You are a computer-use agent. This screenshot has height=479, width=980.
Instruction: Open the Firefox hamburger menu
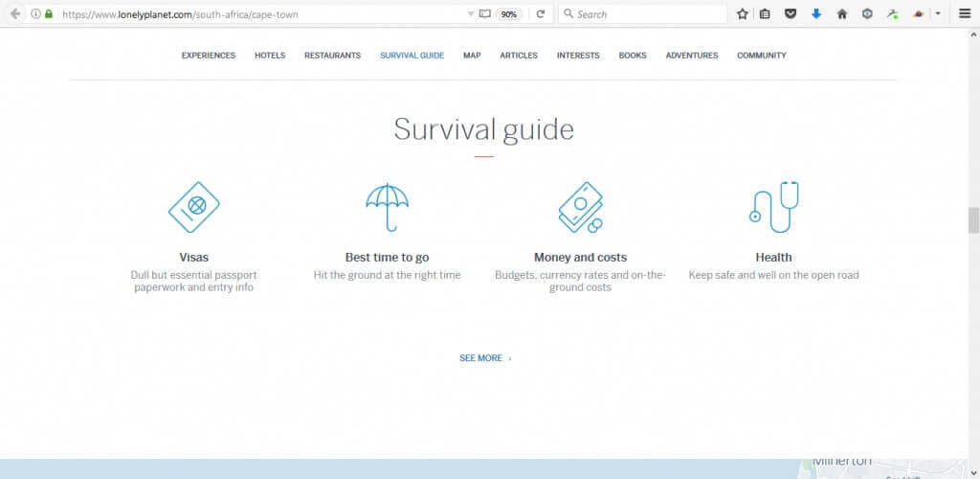click(x=965, y=13)
